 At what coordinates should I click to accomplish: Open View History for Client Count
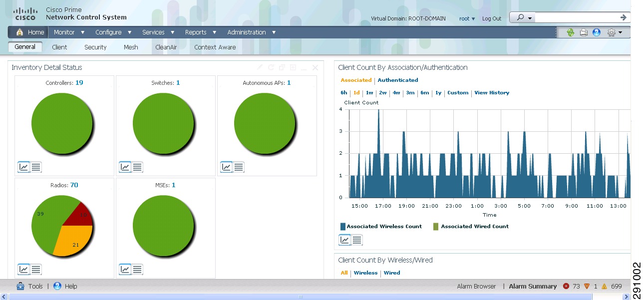click(491, 92)
